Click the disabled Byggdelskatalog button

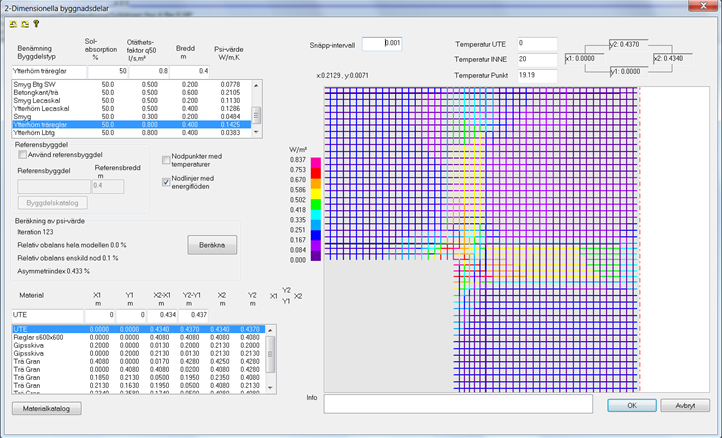click(x=52, y=203)
